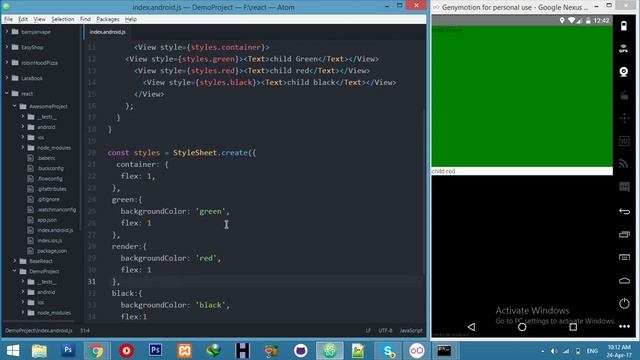Click Genymotion sidebar back arrow button
The width and height of the screenshot is (640, 360).
[x=624, y=211]
